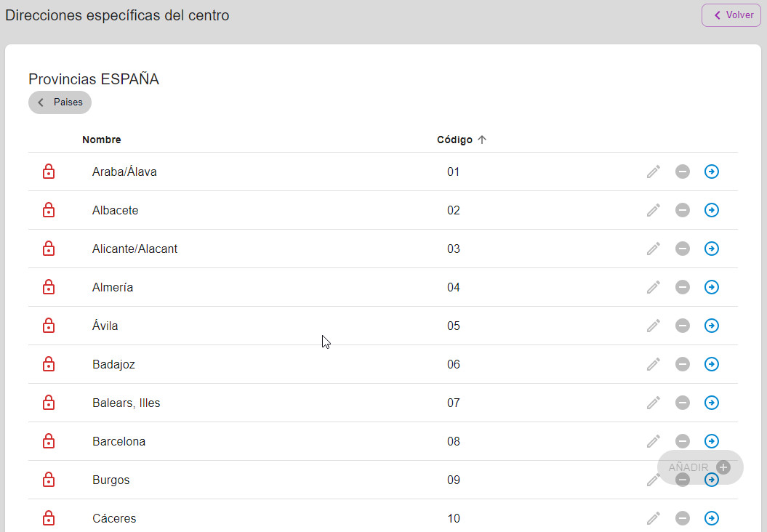Click the red lock icon beside Almería
This screenshot has width=767, height=532.
click(x=49, y=287)
